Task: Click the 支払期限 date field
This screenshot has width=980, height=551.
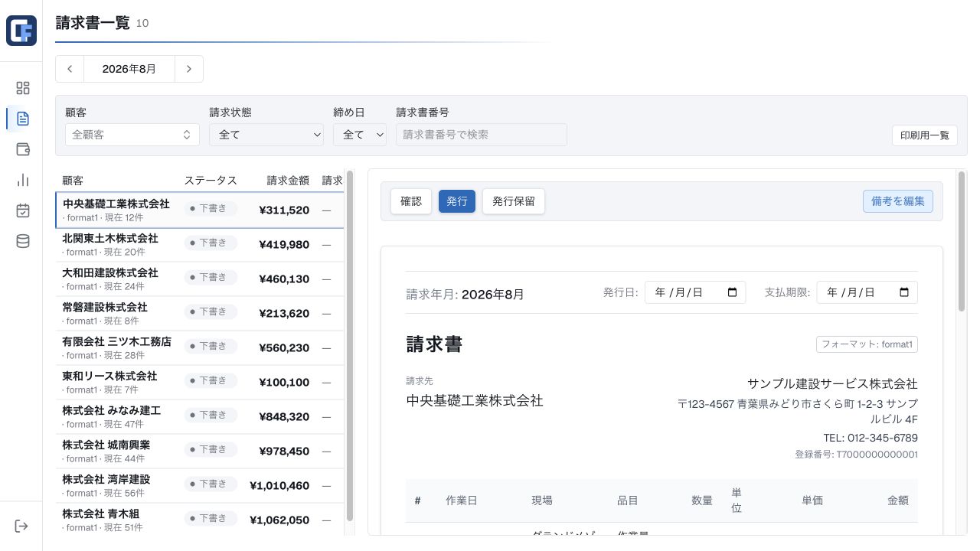Action: pos(867,292)
